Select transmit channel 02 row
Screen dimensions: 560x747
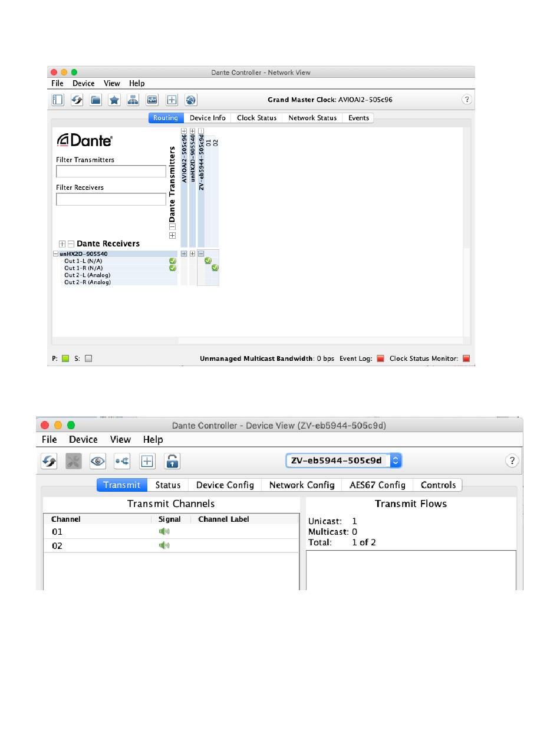(x=171, y=545)
